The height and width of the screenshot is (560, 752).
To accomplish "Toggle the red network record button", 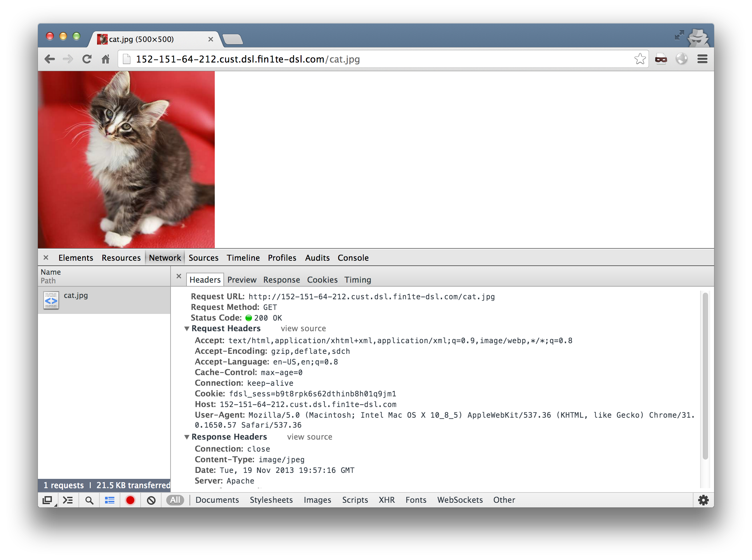I will point(130,500).
